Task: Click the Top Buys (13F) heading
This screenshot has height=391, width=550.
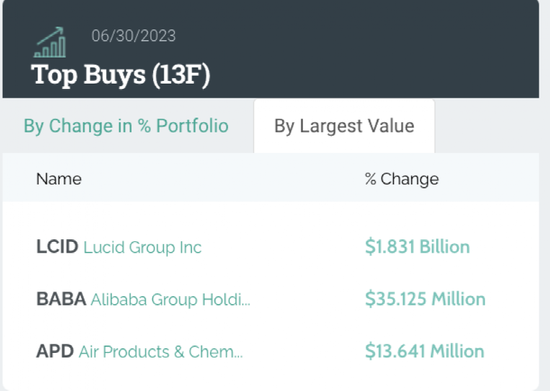Action: (121, 74)
